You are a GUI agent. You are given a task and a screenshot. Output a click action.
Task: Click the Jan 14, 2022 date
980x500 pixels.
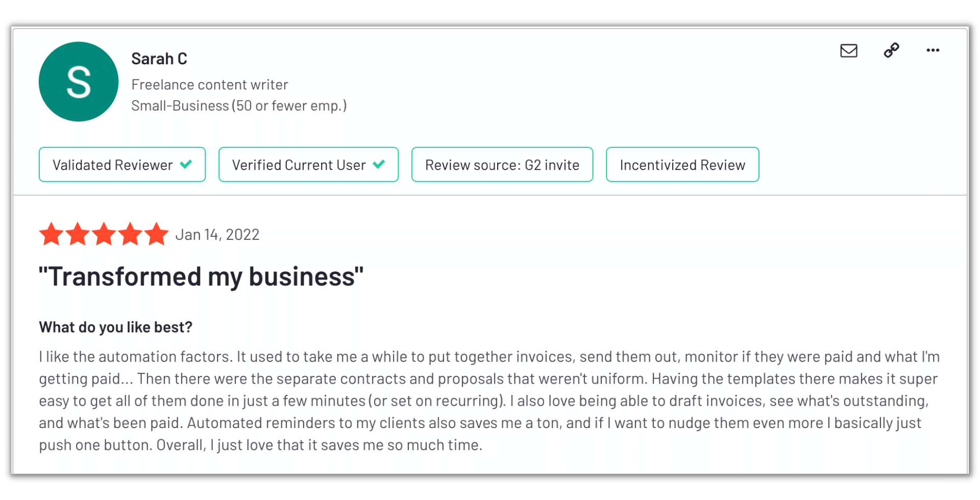coord(218,234)
